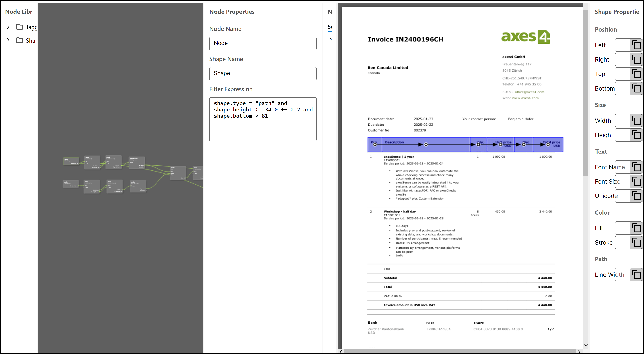Click the 'Workshop - half day' line item
644x354 pixels.
pos(399,211)
